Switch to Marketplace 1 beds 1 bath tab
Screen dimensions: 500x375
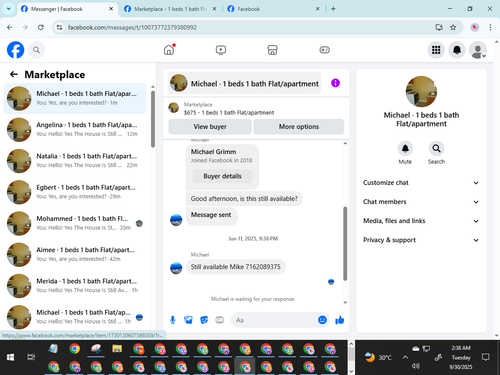[x=170, y=9]
